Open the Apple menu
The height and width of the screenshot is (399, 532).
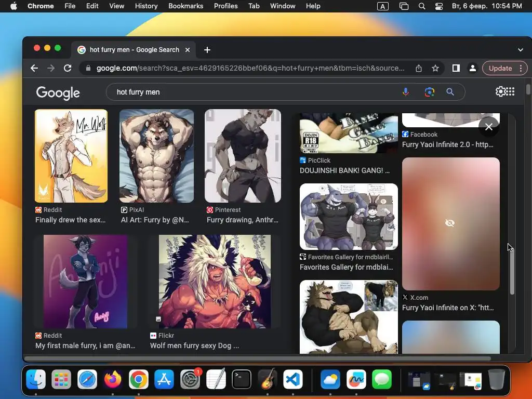(x=14, y=6)
